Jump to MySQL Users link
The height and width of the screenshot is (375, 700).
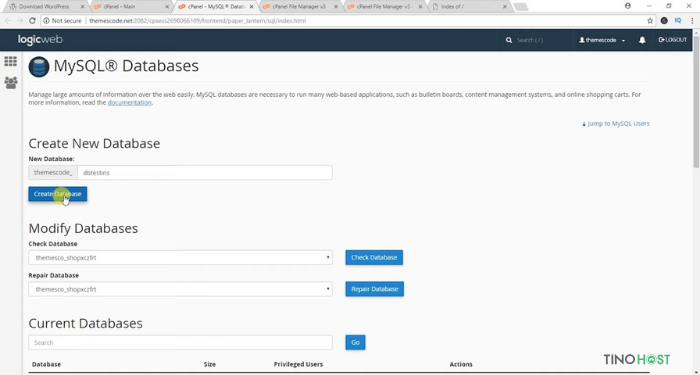pos(616,124)
